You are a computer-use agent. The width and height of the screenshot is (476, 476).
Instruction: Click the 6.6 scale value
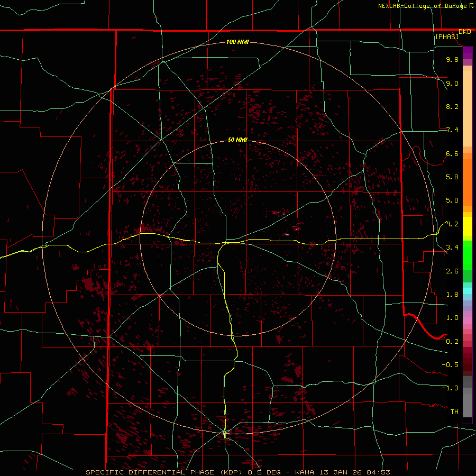pyautogui.click(x=452, y=153)
